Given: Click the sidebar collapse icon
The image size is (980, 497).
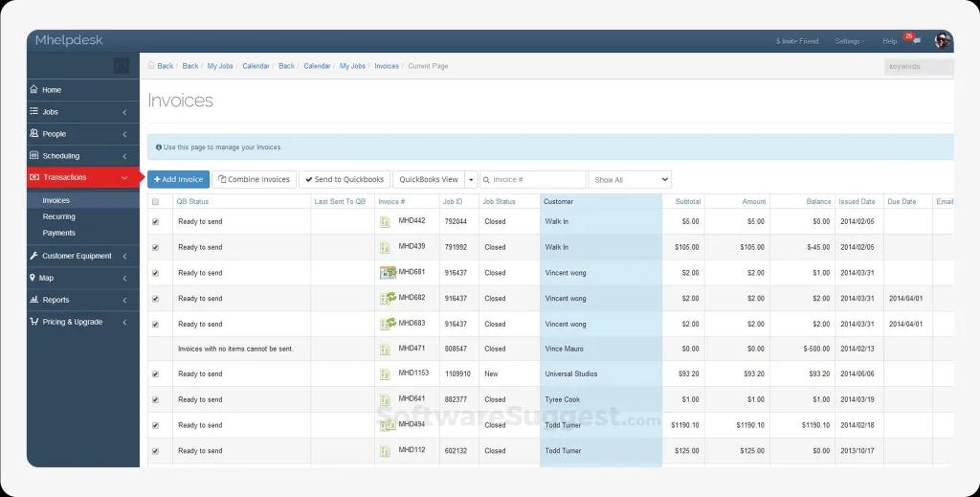Looking at the screenshot, I should [x=122, y=65].
